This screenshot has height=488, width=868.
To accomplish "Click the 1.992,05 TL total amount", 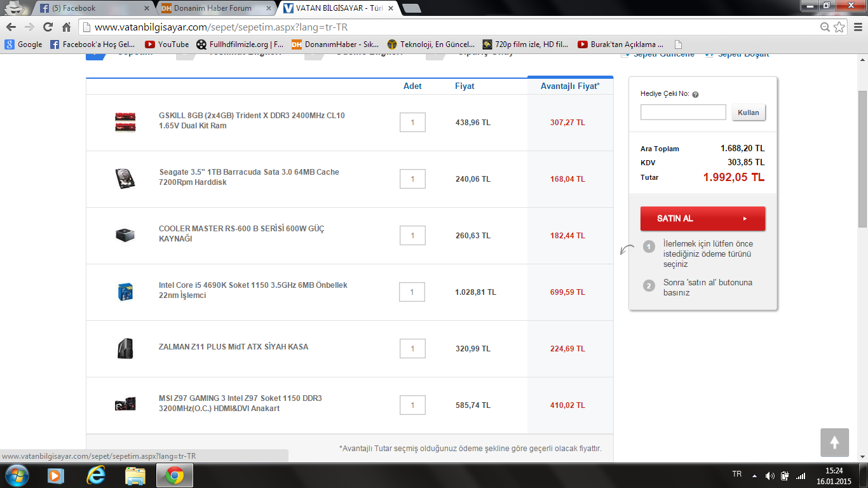I will [734, 177].
